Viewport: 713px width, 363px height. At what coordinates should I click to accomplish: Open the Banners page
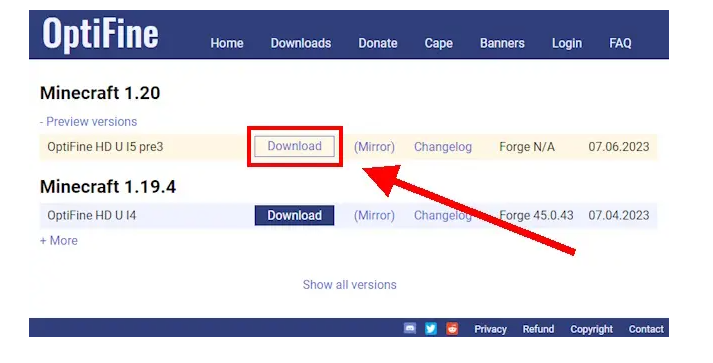click(x=502, y=43)
